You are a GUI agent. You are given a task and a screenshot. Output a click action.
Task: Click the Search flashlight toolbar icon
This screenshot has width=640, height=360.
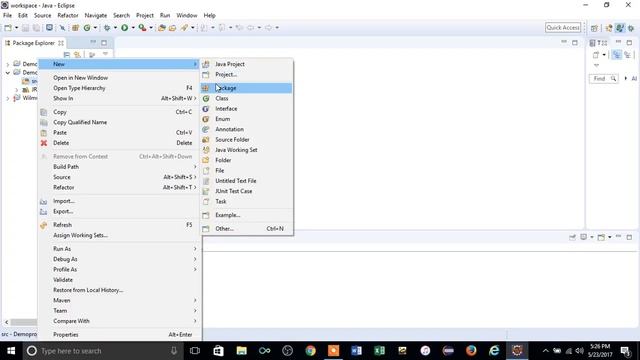[x=184, y=28]
